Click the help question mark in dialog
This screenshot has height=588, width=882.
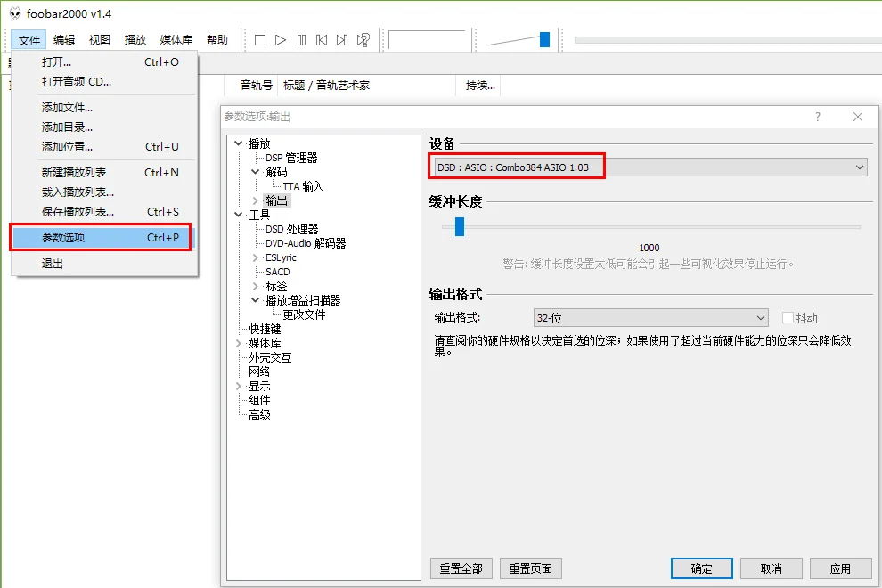(818, 117)
